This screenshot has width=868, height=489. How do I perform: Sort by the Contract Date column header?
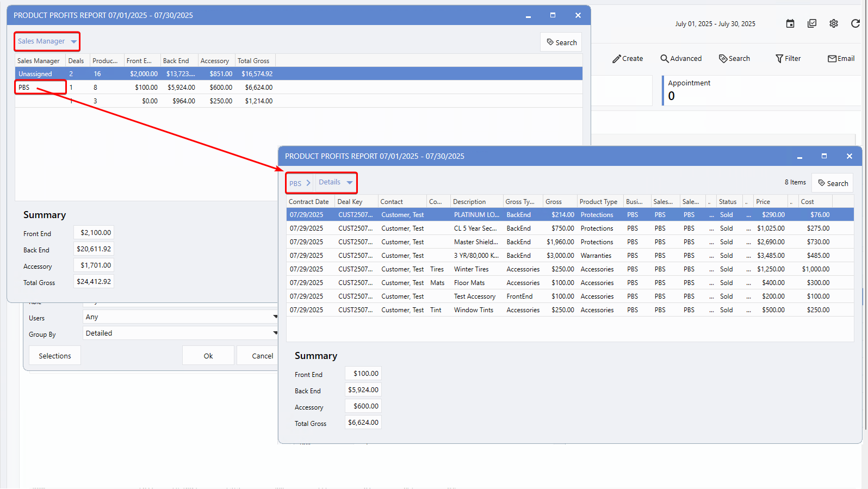point(309,202)
